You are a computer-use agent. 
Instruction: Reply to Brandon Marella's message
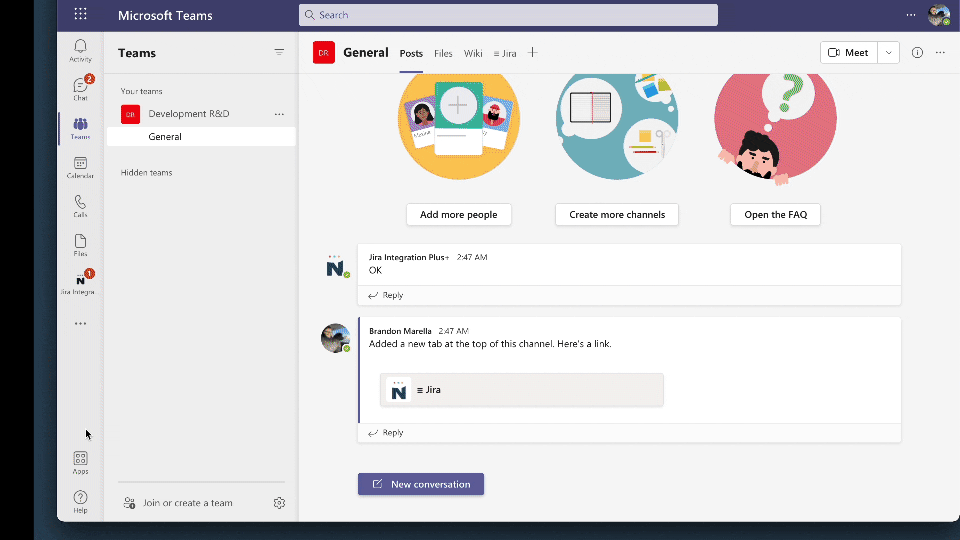click(386, 433)
